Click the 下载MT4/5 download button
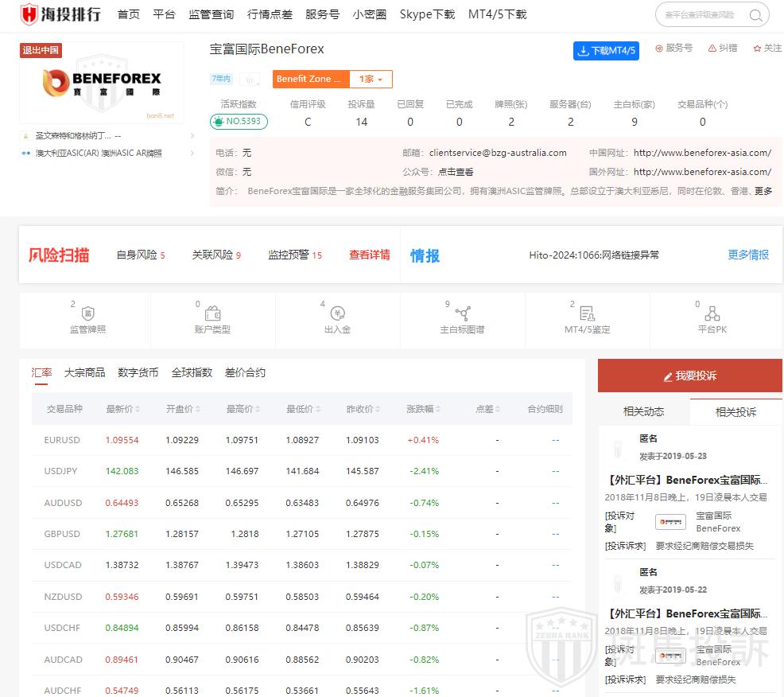This screenshot has height=697, width=784. (x=606, y=51)
